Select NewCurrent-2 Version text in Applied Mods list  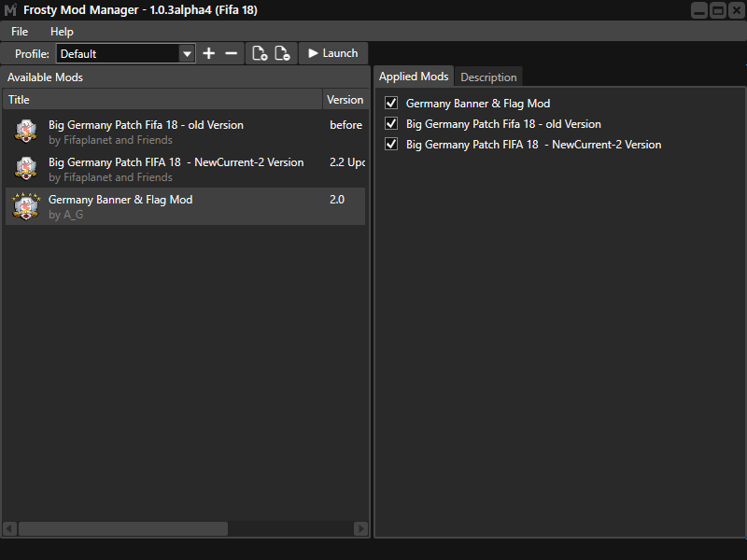point(533,145)
